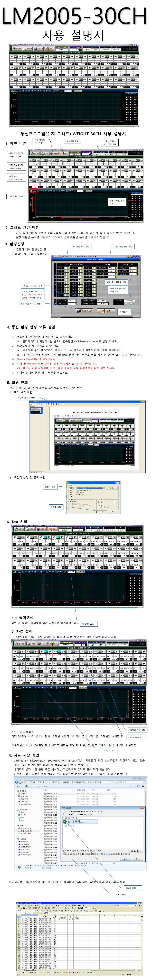The width and height of the screenshot is (152, 980).
Task: Toggle the 실행 graph checkbox, title-page screenshot
Action: [x=21, y=91]
